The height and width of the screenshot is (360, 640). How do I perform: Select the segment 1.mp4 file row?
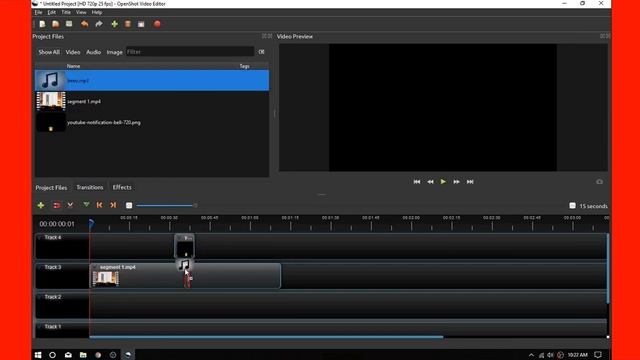click(152, 101)
